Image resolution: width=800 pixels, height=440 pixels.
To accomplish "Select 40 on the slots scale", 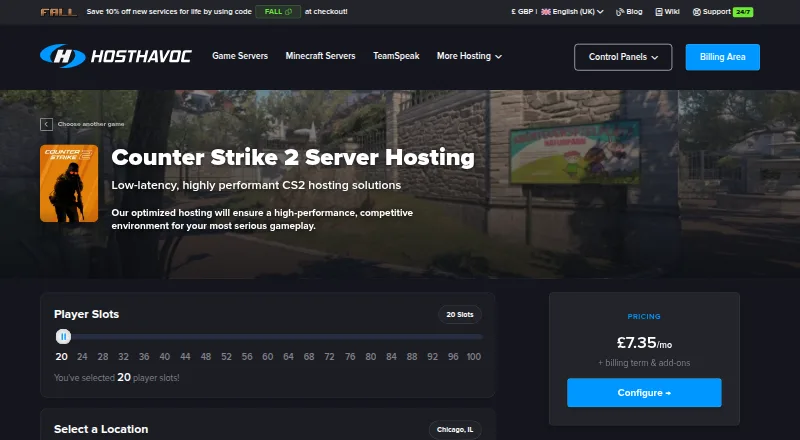I will pyautogui.click(x=165, y=357).
